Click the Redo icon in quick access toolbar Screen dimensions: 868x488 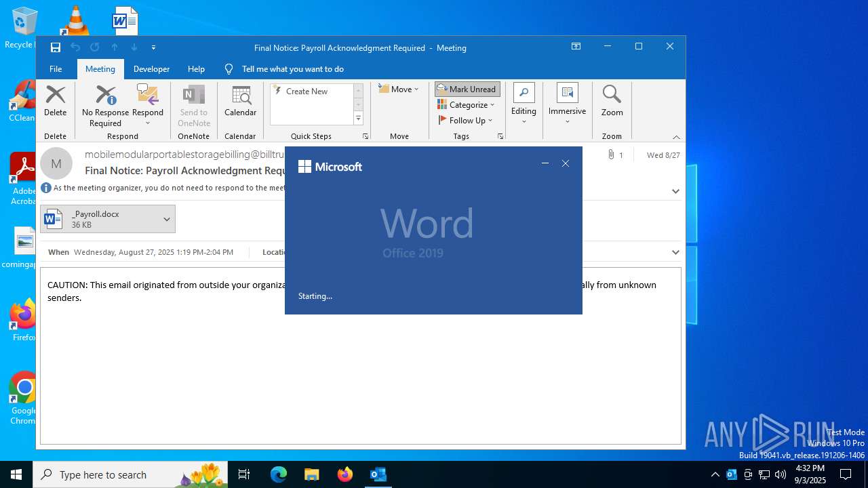95,47
